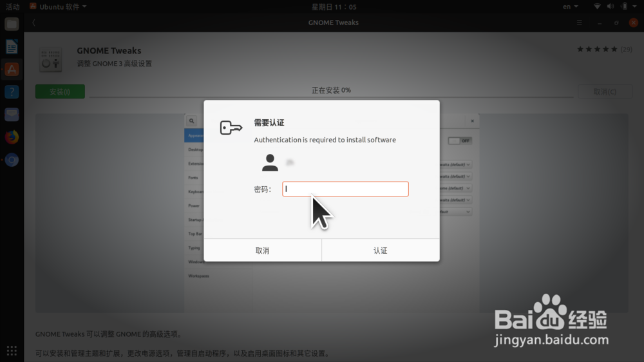
Task: Open the Ubuntu 软件 app menu
Action: tap(58, 6)
